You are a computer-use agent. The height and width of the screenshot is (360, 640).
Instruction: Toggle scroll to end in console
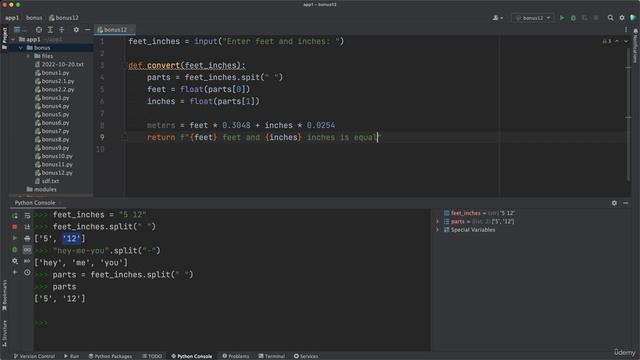(27, 227)
